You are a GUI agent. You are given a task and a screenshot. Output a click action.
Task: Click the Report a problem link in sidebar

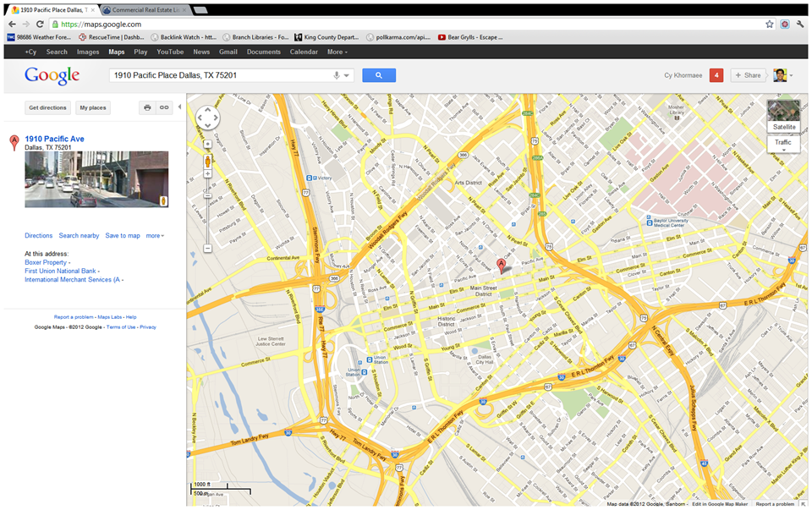[x=74, y=317]
